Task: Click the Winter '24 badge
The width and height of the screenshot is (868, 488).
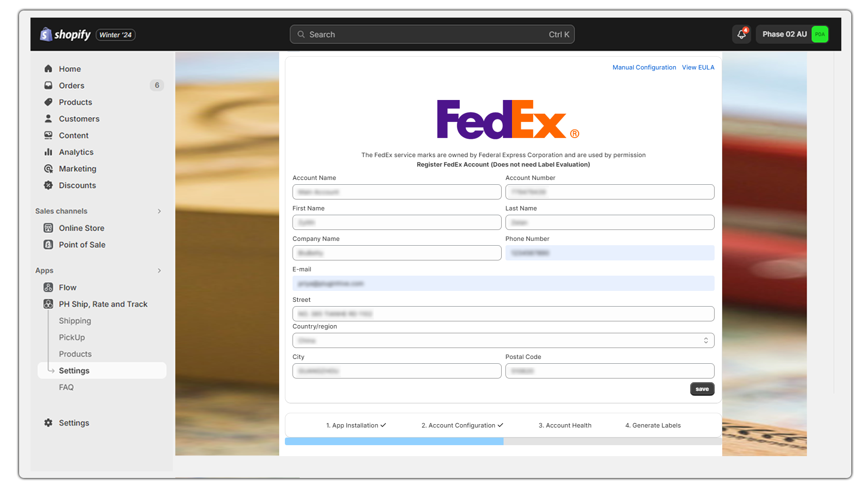Action: coord(116,35)
